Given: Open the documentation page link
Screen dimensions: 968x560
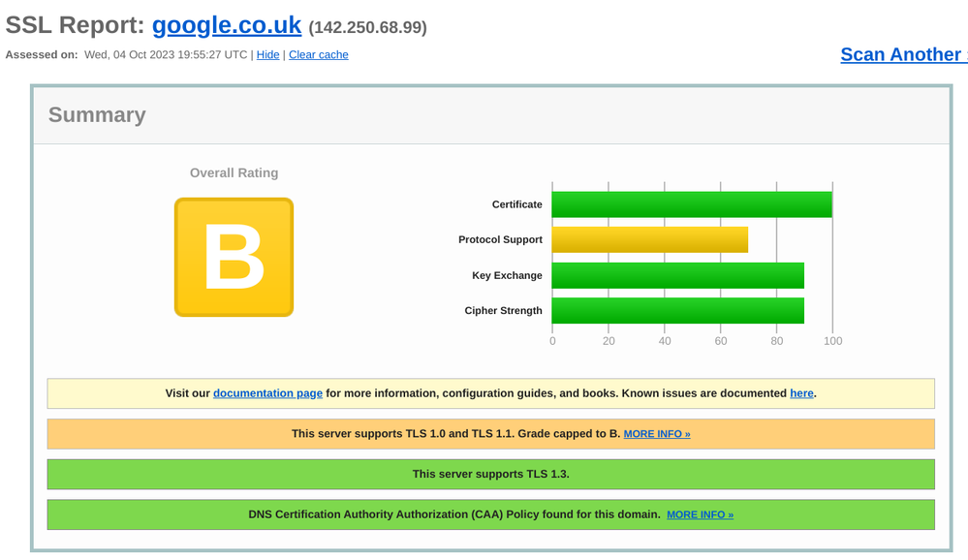Looking at the screenshot, I should point(267,393).
